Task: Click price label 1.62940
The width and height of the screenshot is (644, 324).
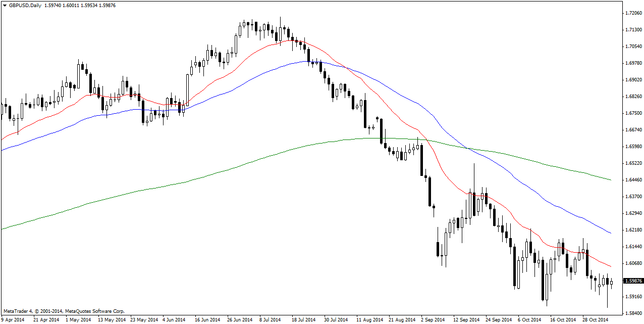Action: (x=633, y=213)
